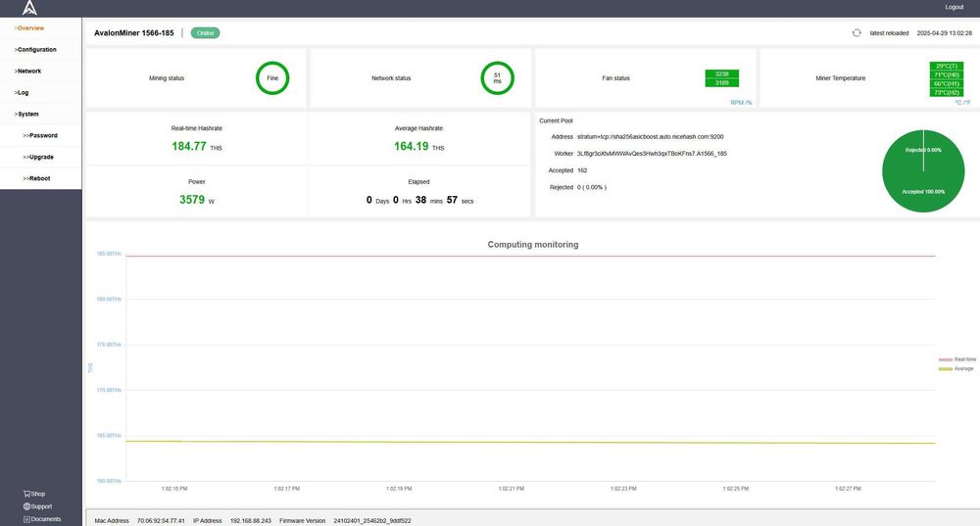The height and width of the screenshot is (526, 980).
Task: Click the 71°C(H0) temperature reading
Action: pyautogui.click(x=947, y=74)
